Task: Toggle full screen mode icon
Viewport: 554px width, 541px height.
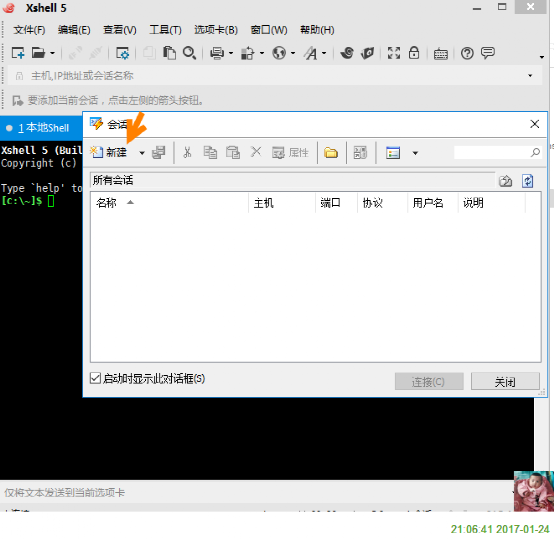Action: coord(394,53)
